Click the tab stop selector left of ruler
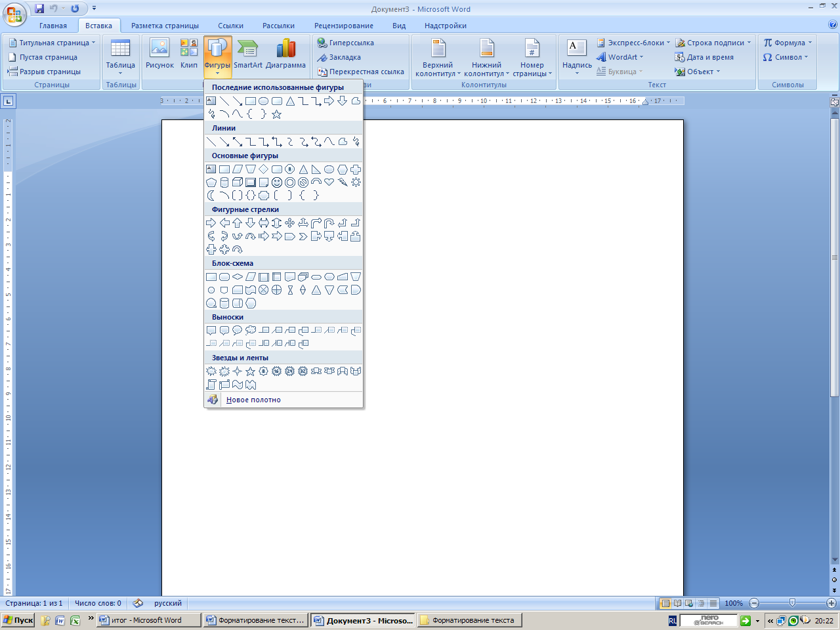Screen dimensions: 840x630 (x=8, y=101)
